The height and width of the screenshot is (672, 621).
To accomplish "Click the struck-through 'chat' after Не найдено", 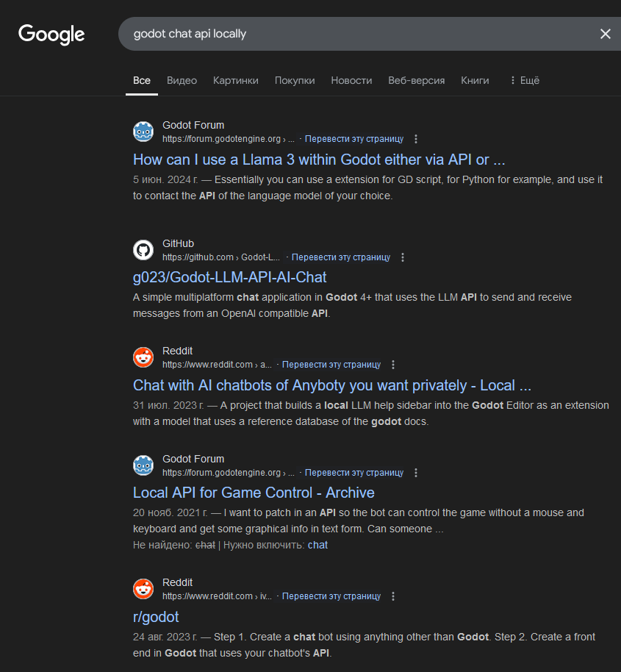I will pos(205,545).
